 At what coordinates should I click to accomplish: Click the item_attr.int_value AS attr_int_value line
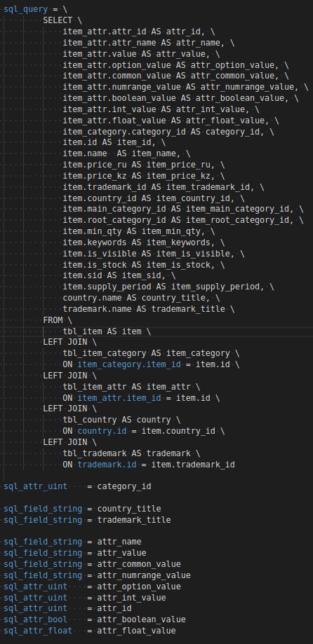161,109
